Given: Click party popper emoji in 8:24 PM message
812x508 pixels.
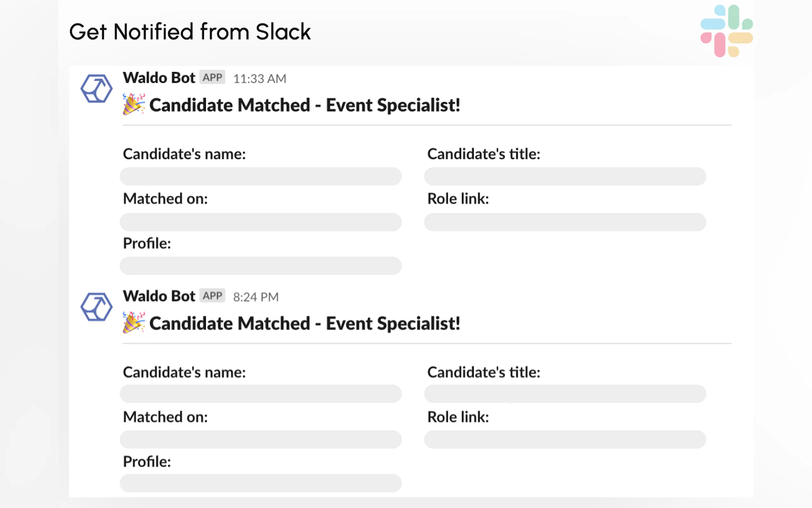Looking at the screenshot, I should 134,323.
